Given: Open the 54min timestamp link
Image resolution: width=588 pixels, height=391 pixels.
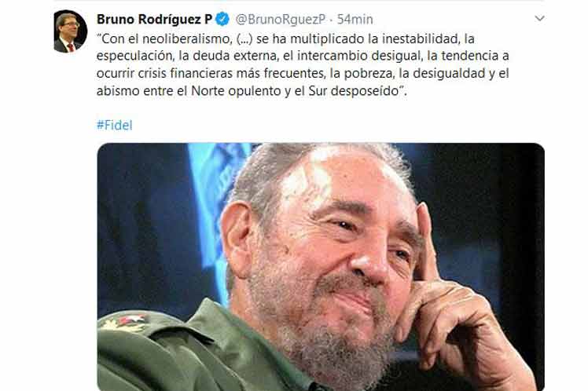Looking at the screenshot, I should pos(355,20).
